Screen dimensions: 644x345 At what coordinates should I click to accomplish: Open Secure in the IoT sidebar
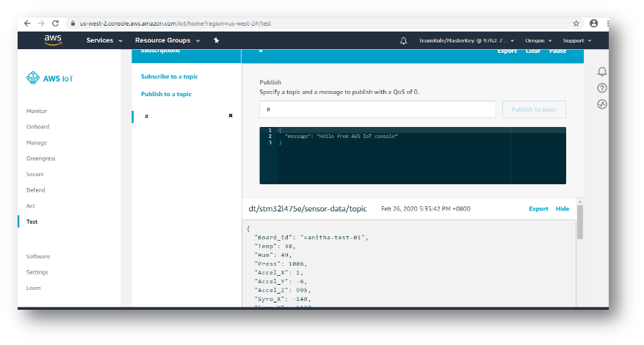pyautogui.click(x=35, y=174)
